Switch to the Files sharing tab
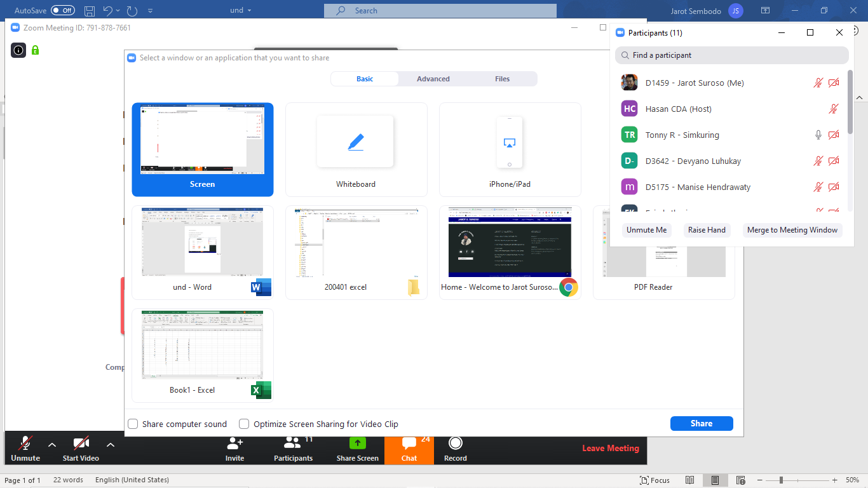The width and height of the screenshot is (868, 488). pyautogui.click(x=502, y=79)
